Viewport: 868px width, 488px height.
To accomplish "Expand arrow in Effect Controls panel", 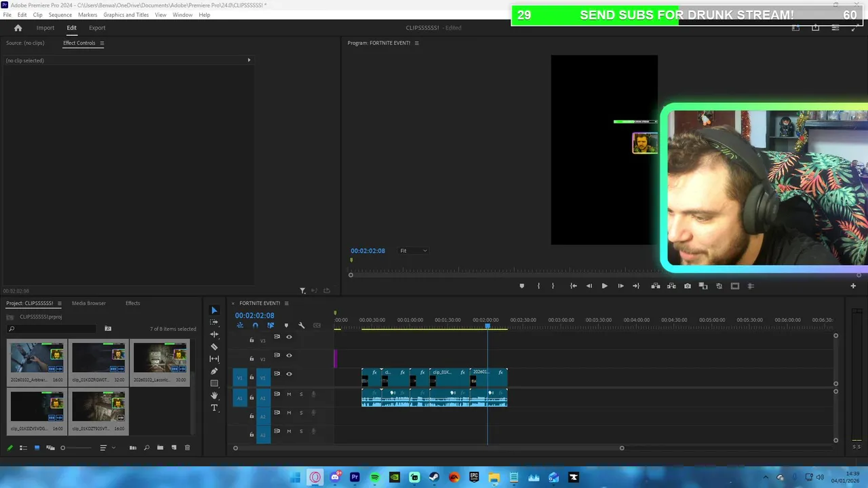I will (249, 60).
